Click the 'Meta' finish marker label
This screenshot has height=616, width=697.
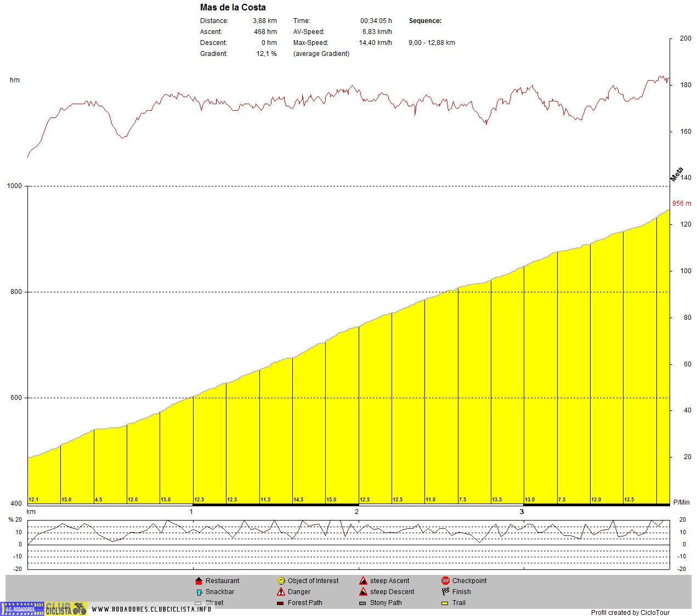point(677,174)
